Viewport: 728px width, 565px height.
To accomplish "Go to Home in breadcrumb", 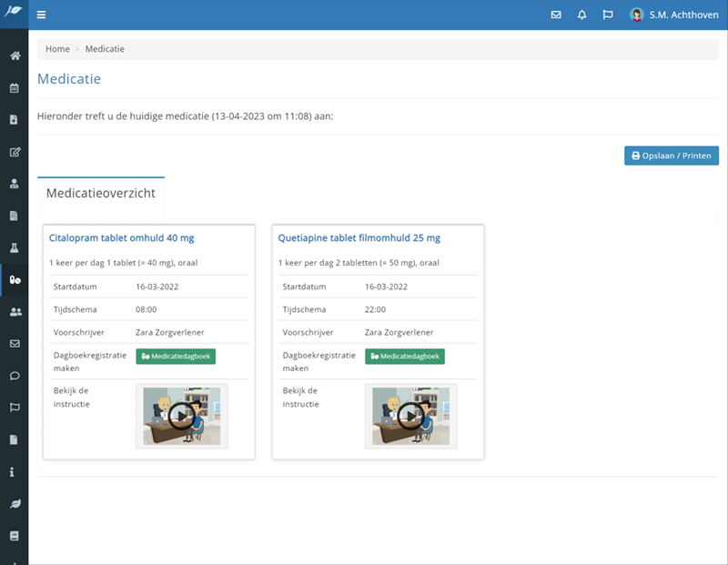I will coord(57,49).
